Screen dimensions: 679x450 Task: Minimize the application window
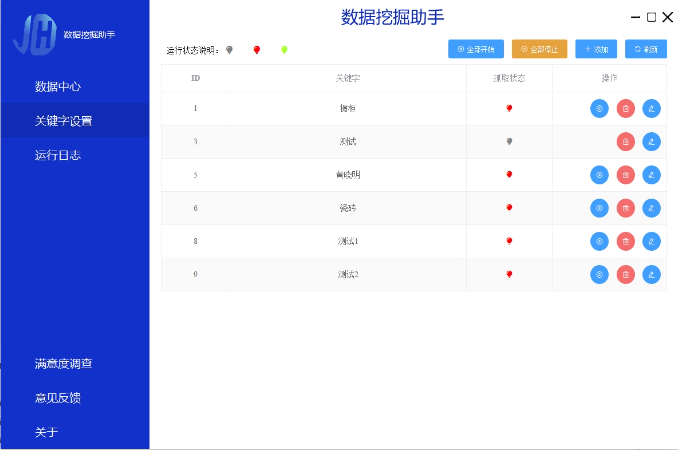[635, 17]
